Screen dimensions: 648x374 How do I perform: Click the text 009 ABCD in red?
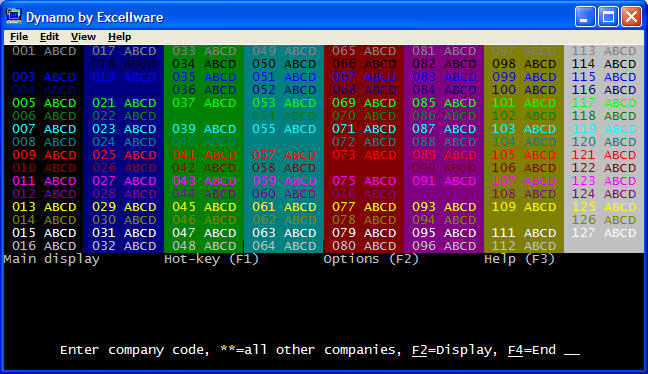click(44, 155)
